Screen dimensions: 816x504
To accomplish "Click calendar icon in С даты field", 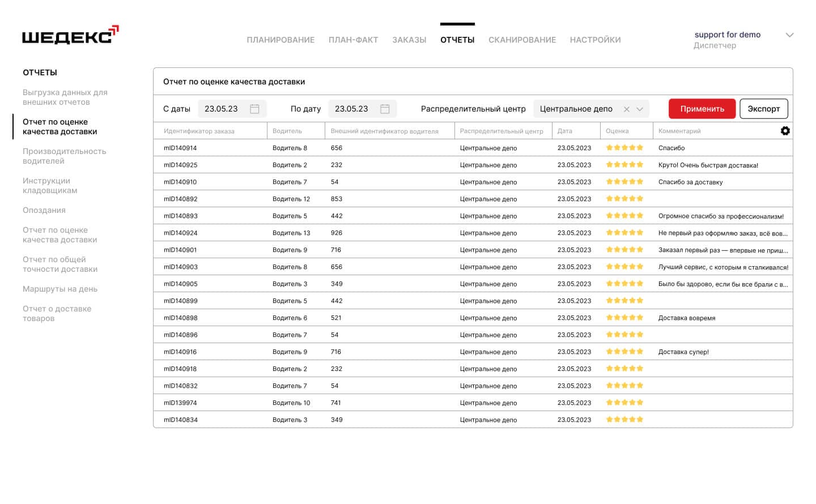I will coord(254,109).
